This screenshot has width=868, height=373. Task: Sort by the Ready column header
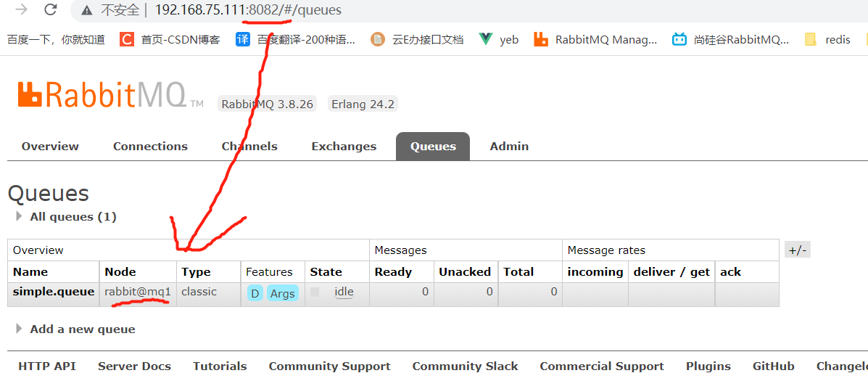(x=393, y=272)
